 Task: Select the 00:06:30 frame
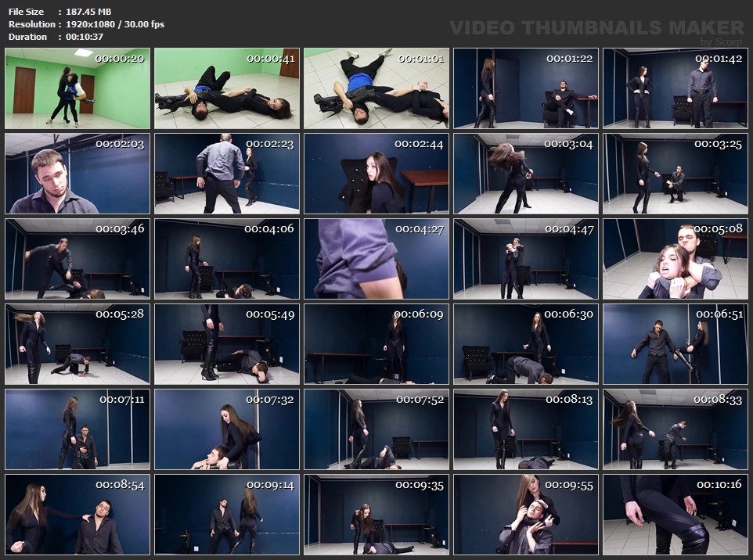click(526, 344)
